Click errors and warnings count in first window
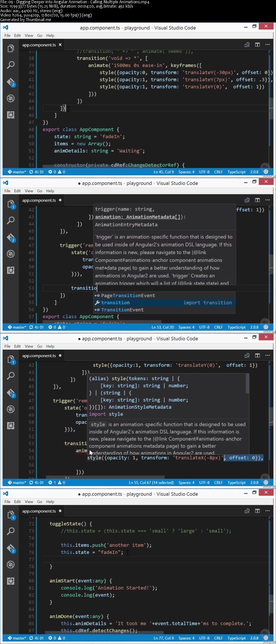Viewport: 276px width, 644px height. (x=57, y=172)
